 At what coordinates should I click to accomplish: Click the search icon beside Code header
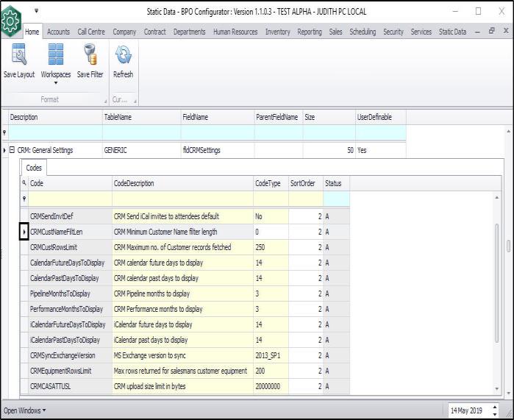(24, 183)
